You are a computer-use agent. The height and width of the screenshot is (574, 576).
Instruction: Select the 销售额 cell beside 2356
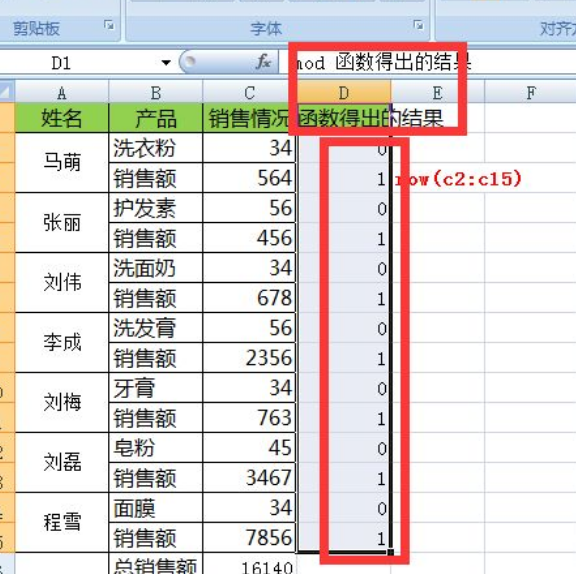point(155,357)
